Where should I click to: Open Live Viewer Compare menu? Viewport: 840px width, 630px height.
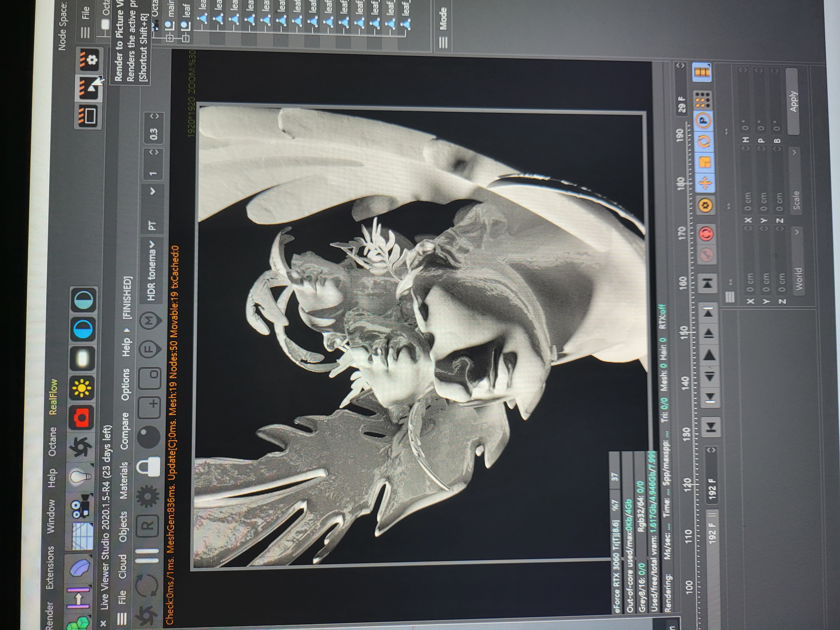pyautogui.click(x=124, y=431)
